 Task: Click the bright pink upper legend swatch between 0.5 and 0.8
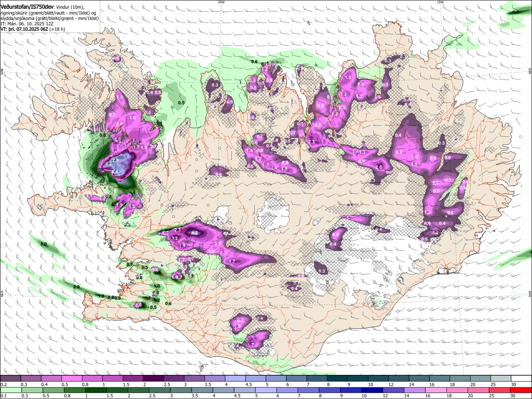71,379
